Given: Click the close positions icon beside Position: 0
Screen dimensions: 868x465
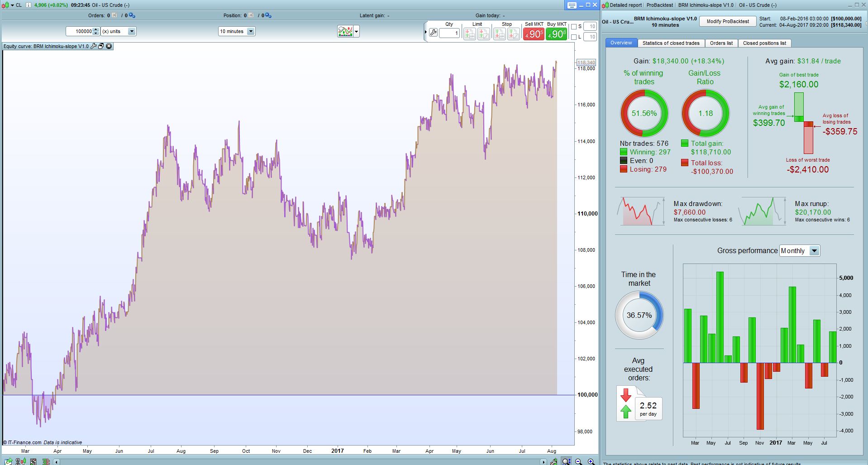Looking at the screenshot, I should [250, 15].
